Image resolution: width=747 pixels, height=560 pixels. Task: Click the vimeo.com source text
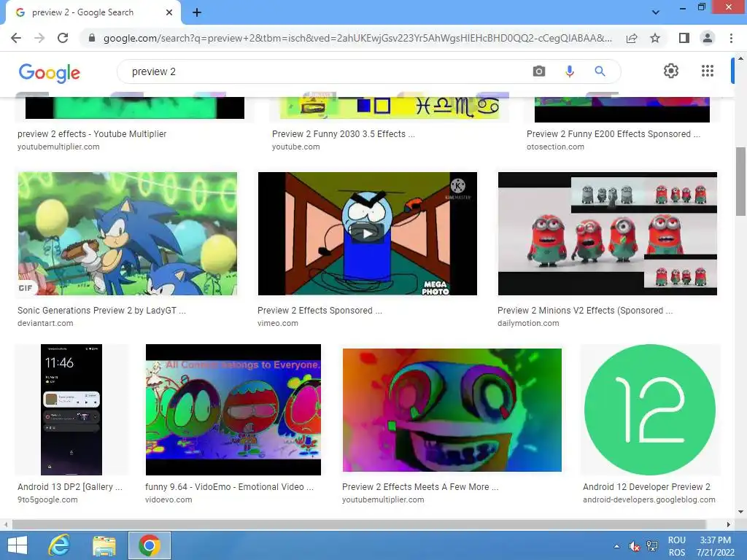(278, 323)
